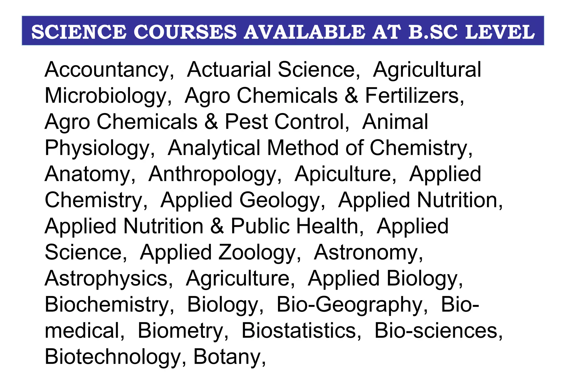The image size is (566, 392).
Task: Click the word 'Anatomy'
Action: (88, 174)
